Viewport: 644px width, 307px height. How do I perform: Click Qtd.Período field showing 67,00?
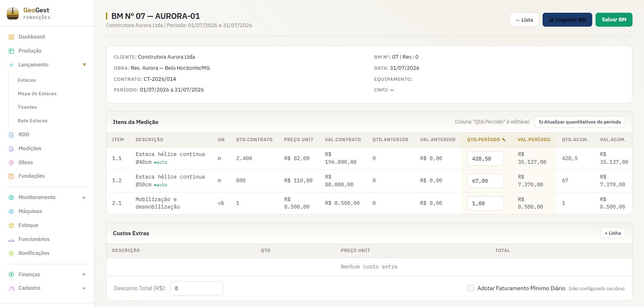(x=485, y=181)
